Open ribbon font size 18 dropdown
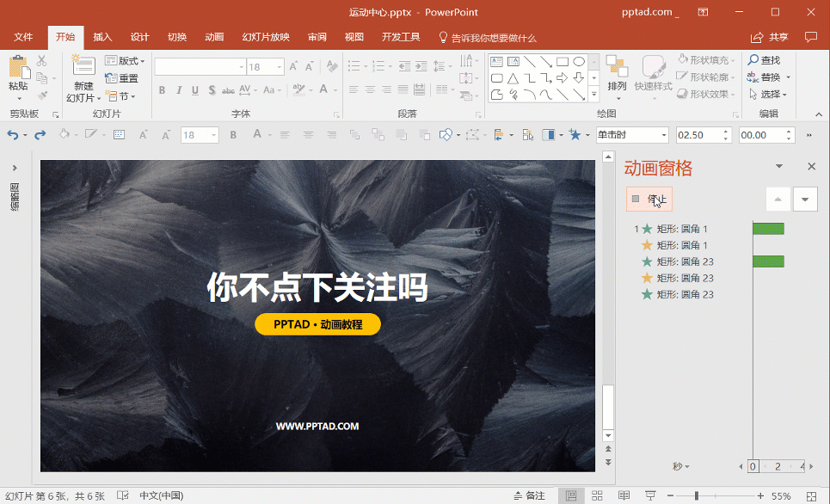 click(x=280, y=67)
